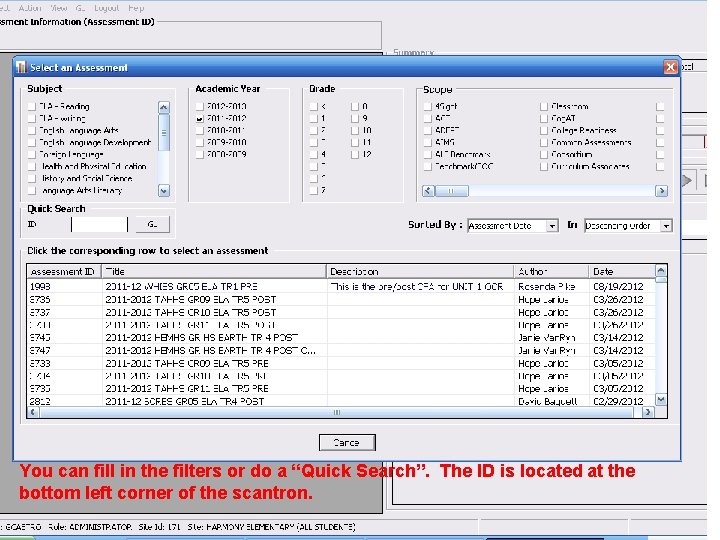This screenshot has height=540, width=720.
Task: Sort by the Title column header
Action: click(214, 271)
